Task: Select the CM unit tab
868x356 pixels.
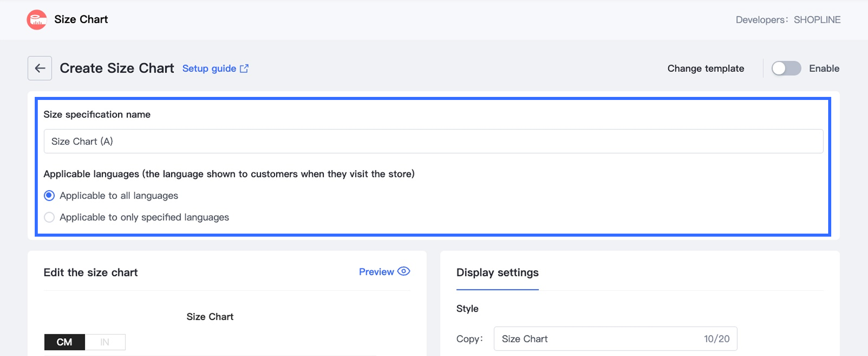Action: pyautogui.click(x=64, y=342)
